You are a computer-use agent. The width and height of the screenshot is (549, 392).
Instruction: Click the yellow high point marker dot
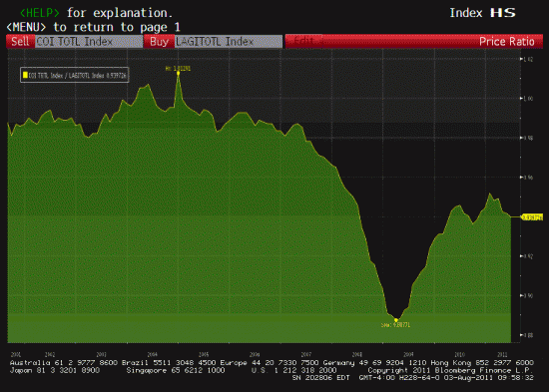coord(179,73)
